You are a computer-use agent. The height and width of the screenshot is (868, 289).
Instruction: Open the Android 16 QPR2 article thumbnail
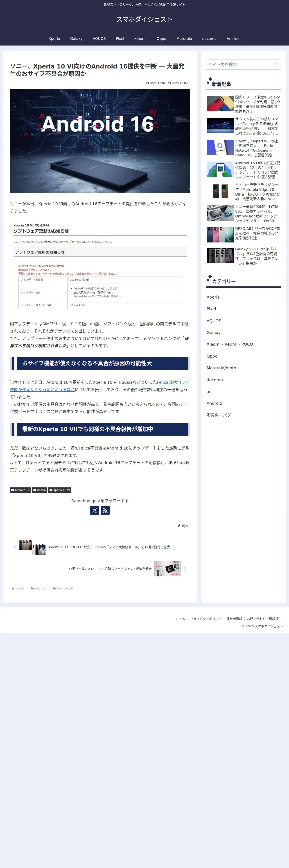click(220, 169)
